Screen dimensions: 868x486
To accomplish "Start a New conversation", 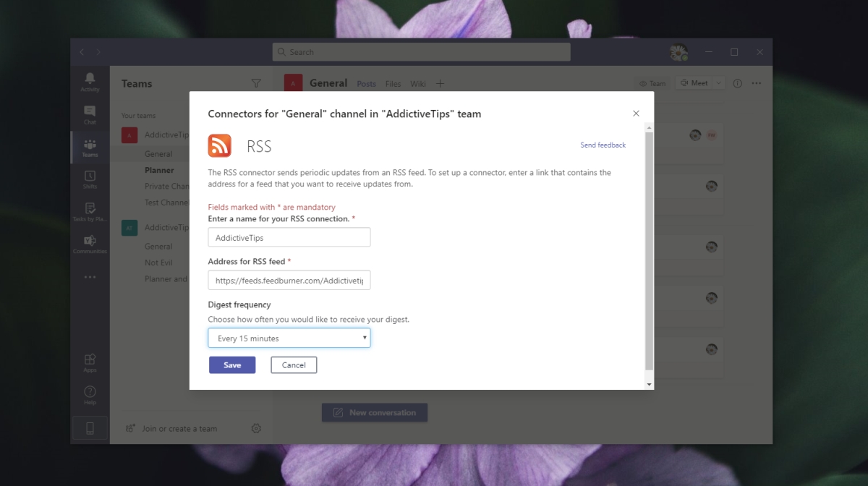I will [375, 412].
